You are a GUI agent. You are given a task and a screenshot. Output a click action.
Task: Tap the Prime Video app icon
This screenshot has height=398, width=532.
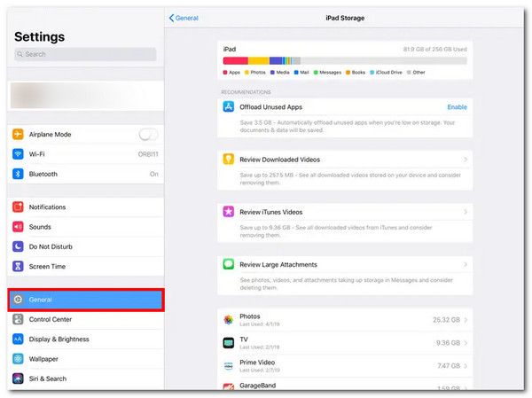tap(229, 366)
